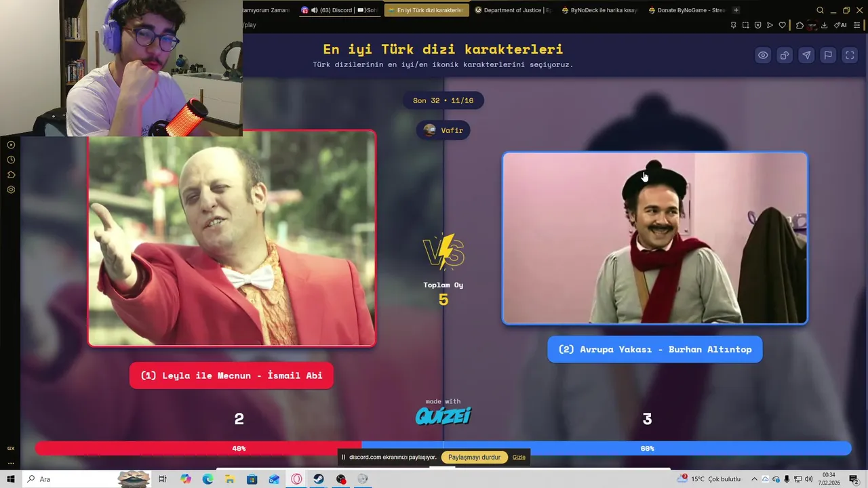The height and width of the screenshot is (488, 868).
Task: Click the Vafir user badge
Action: (x=443, y=130)
